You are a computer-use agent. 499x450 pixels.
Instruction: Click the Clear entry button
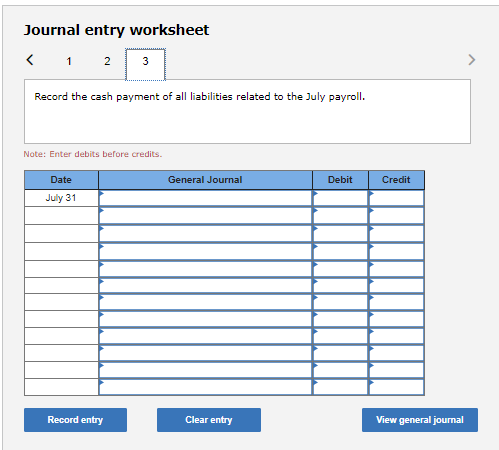[209, 420]
